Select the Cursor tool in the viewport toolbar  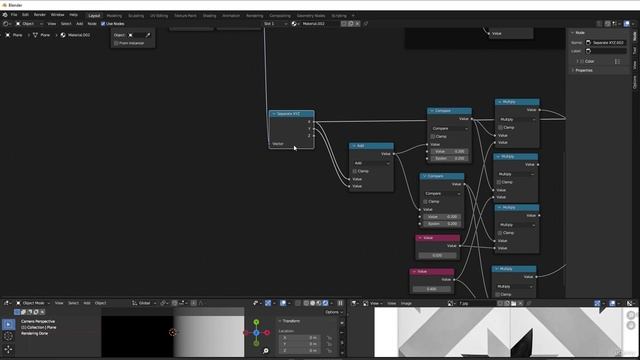(x=8, y=337)
